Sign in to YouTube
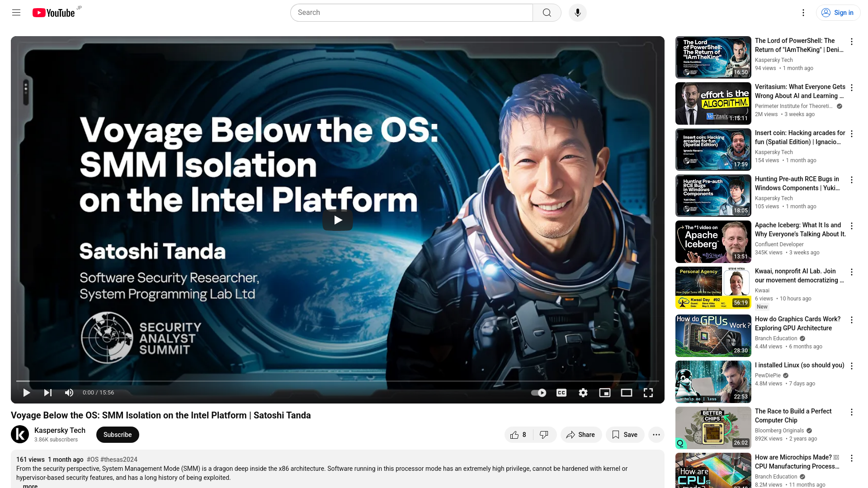Screen dimensions: 868x488 coord(838,13)
